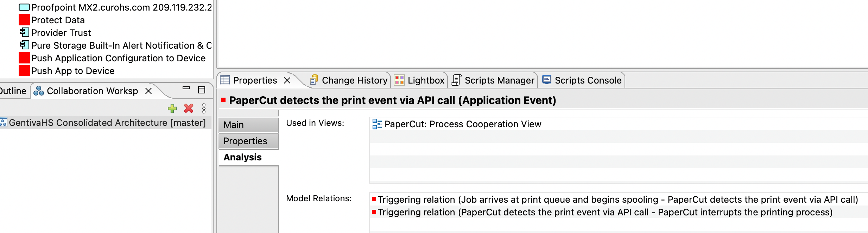Maximize the Collaboration Workspace panel
Viewport: 868px width, 233px height.
pos(201,90)
